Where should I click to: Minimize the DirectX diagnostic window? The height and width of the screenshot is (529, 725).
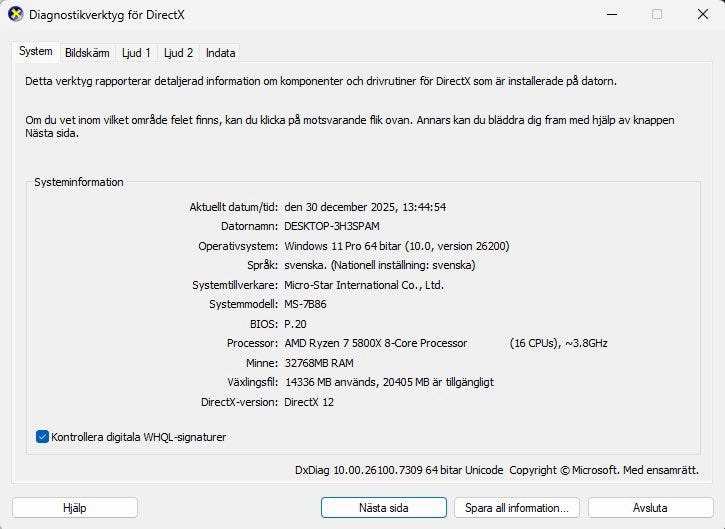point(612,14)
